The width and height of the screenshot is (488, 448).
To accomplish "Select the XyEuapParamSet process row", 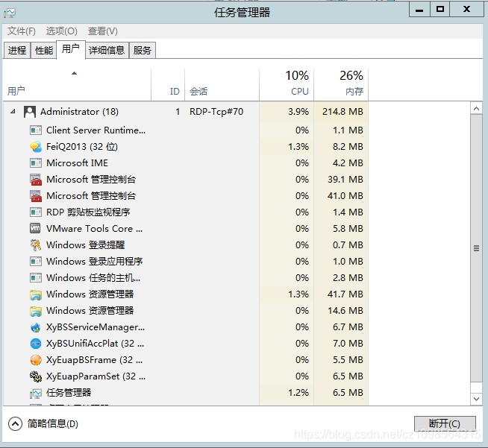I will [186, 376].
